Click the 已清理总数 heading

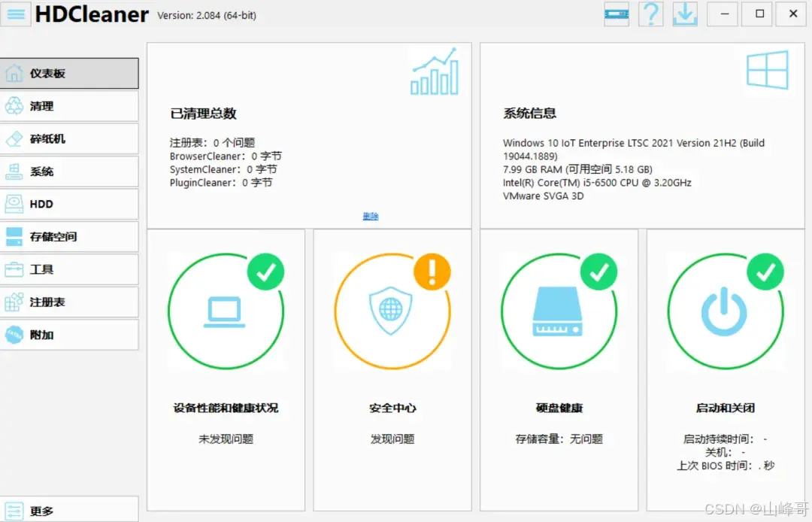tap(203, 114)
